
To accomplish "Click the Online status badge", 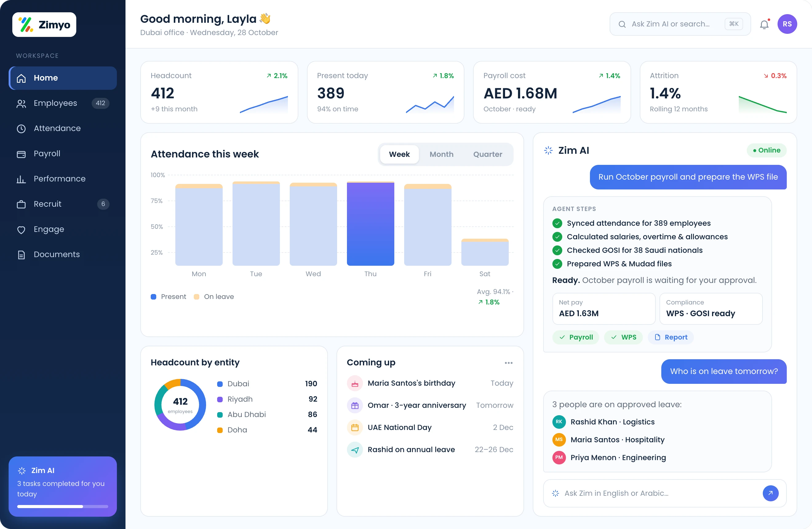I will click(x=766, y=150).
